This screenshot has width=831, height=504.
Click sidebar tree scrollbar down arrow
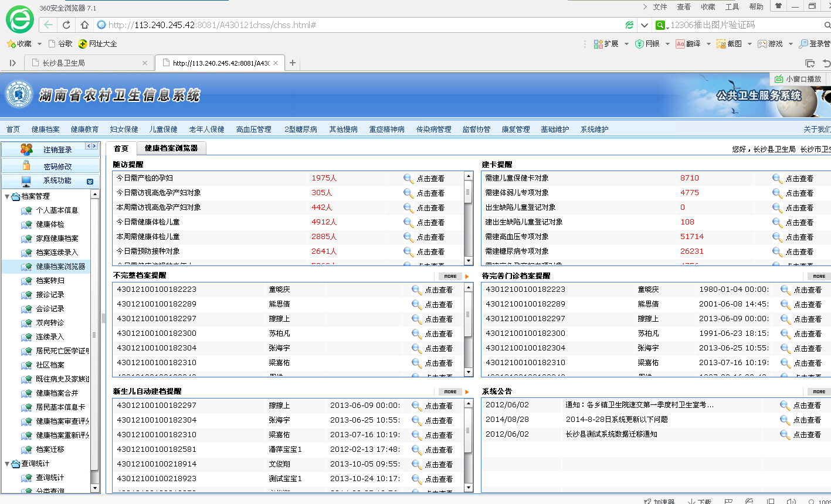coord(95,487)
